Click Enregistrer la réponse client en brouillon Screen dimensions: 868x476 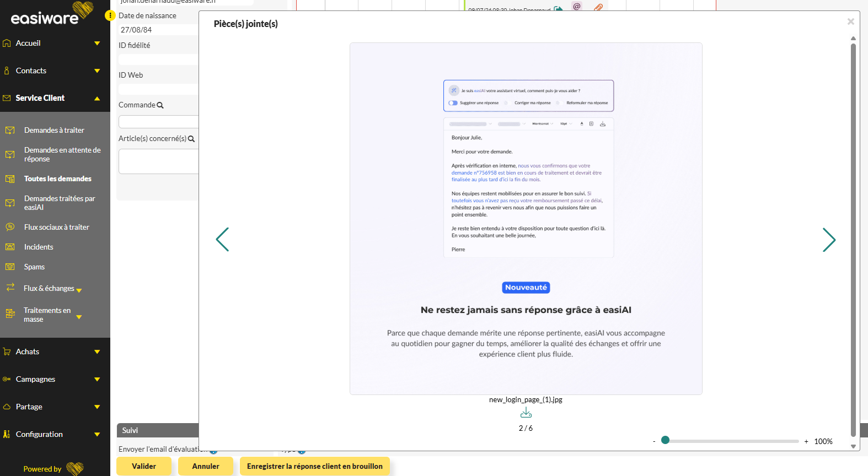pyautogui.click(x=315, y=466)
